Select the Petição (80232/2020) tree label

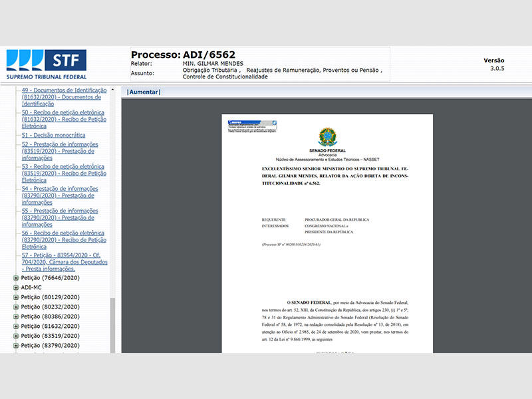[51, 307]
